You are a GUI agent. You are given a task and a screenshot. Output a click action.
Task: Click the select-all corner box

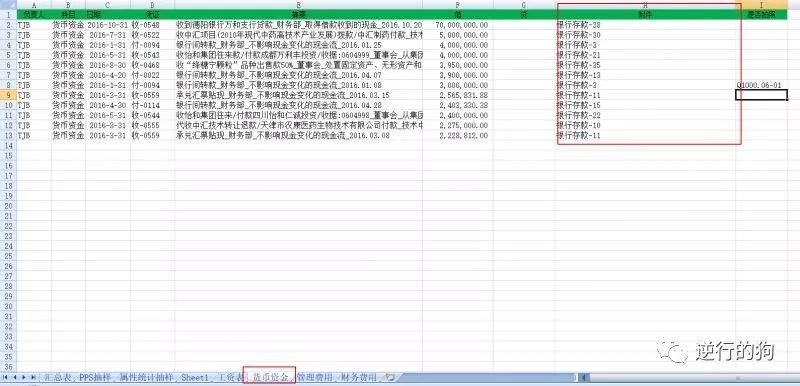click(x=8, y=4)
